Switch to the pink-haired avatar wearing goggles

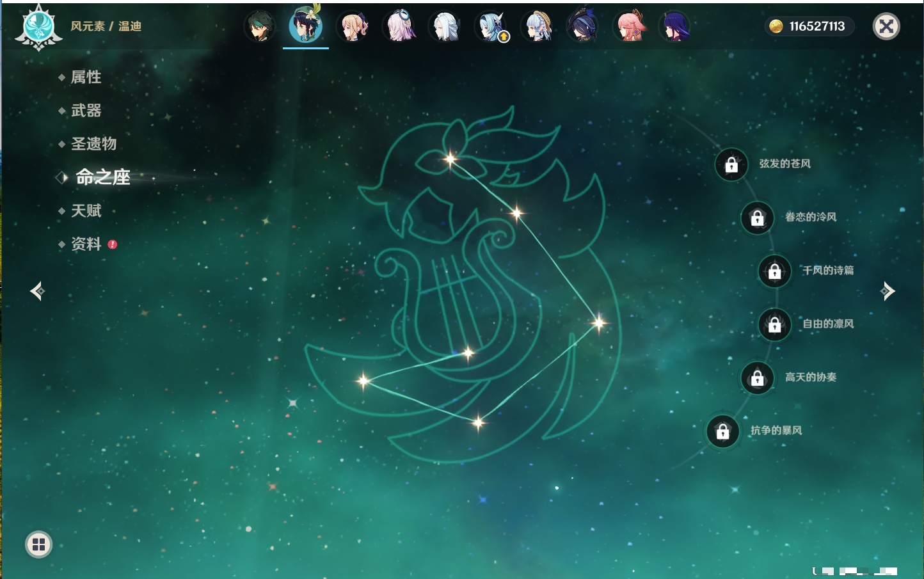point(399,27)
